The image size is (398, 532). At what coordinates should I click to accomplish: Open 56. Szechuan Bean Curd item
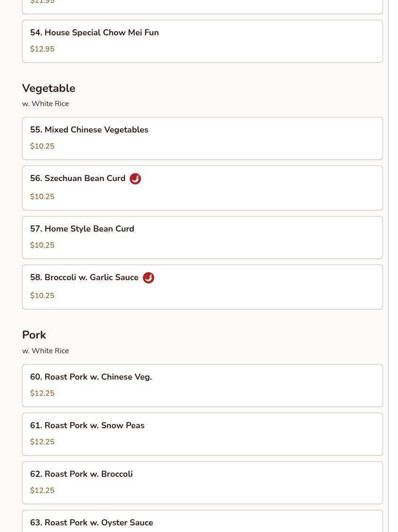202,188
